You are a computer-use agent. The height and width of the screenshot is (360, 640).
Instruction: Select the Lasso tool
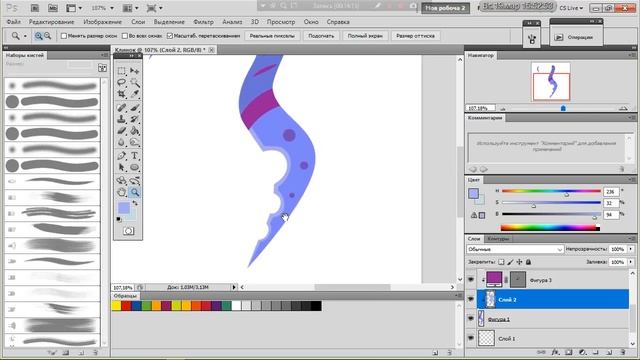click(x=122, y=82)
